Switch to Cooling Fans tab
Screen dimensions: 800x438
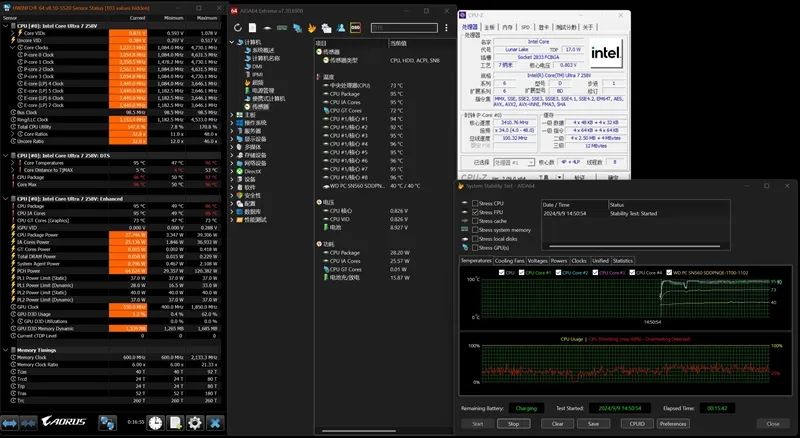[x=509, y=260]
